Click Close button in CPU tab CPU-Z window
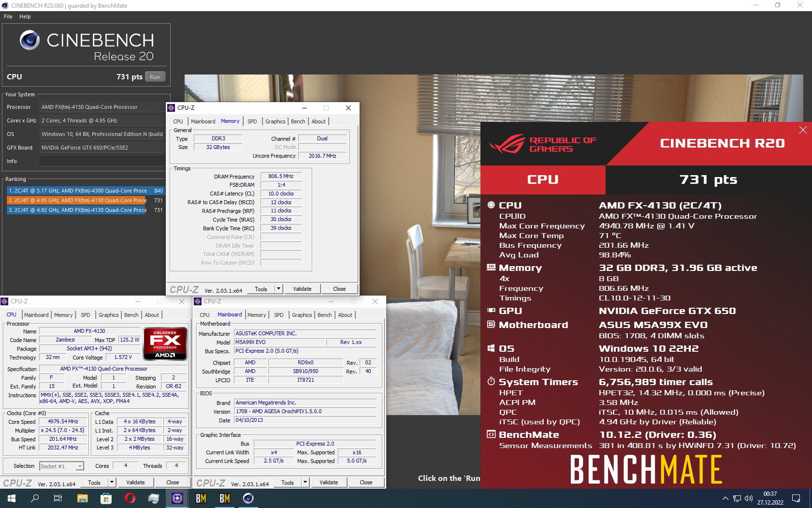The height and width of the screenshot is (508, 812). 173,482
